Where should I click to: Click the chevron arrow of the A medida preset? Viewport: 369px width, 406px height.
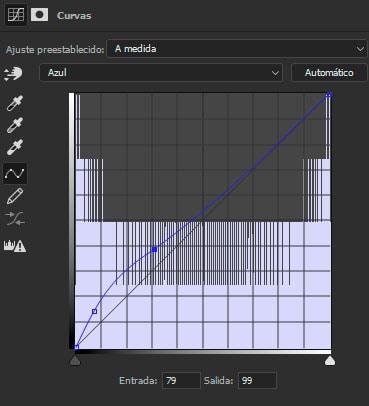(x=360, y=49)
